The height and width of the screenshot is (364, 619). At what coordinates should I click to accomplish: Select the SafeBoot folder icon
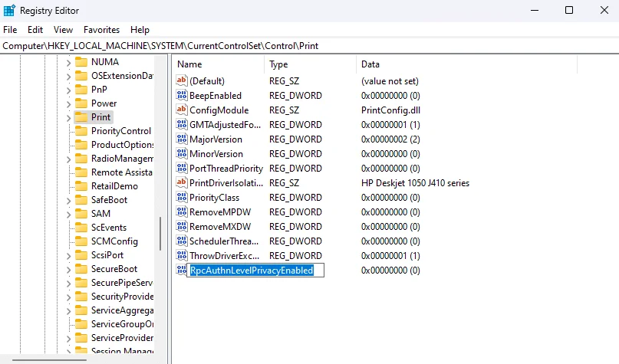(81, 200)
